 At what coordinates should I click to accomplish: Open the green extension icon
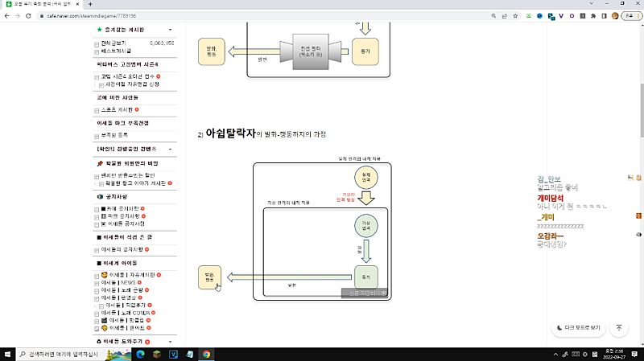[529, 16]
